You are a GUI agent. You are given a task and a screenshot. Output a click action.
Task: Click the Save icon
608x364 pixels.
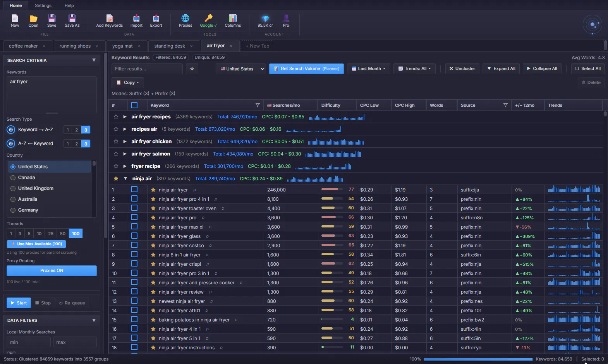click(52, 18)
